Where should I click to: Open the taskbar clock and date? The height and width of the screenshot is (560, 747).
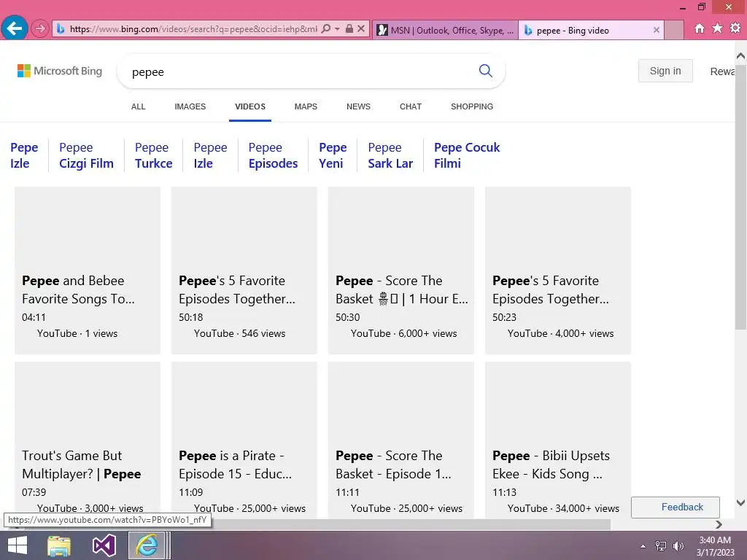point(715,546)
